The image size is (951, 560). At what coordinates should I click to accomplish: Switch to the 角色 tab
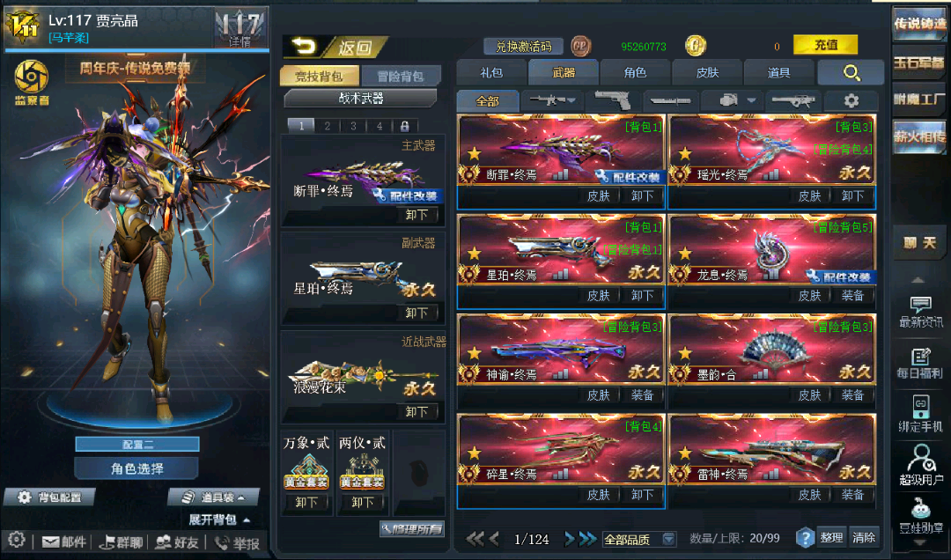click(635, 73)
